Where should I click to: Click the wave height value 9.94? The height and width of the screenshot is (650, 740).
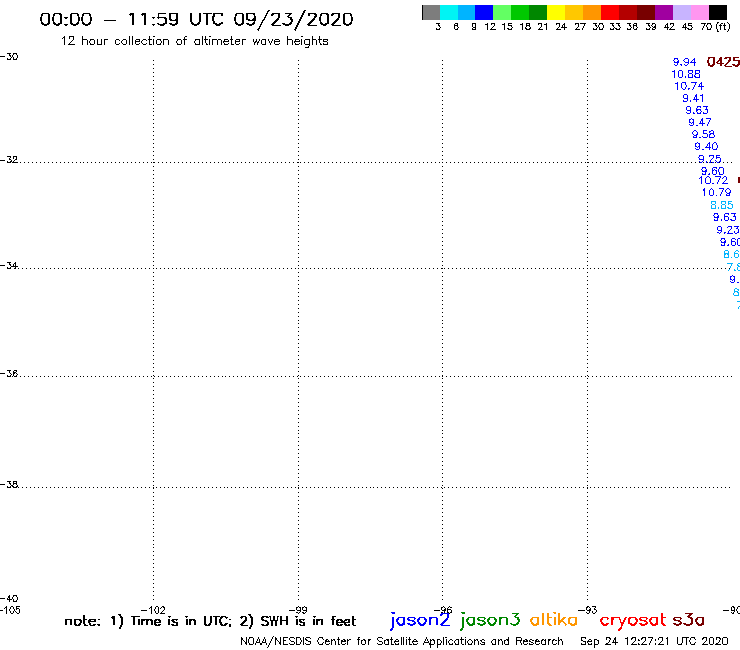[x=684, y=62]
